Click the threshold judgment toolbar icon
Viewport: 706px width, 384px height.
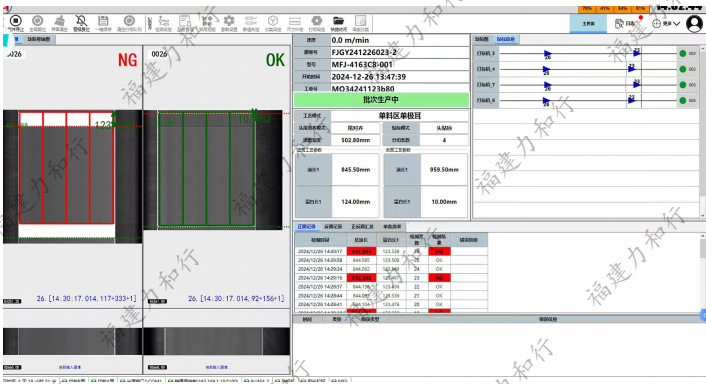(251, 21)
